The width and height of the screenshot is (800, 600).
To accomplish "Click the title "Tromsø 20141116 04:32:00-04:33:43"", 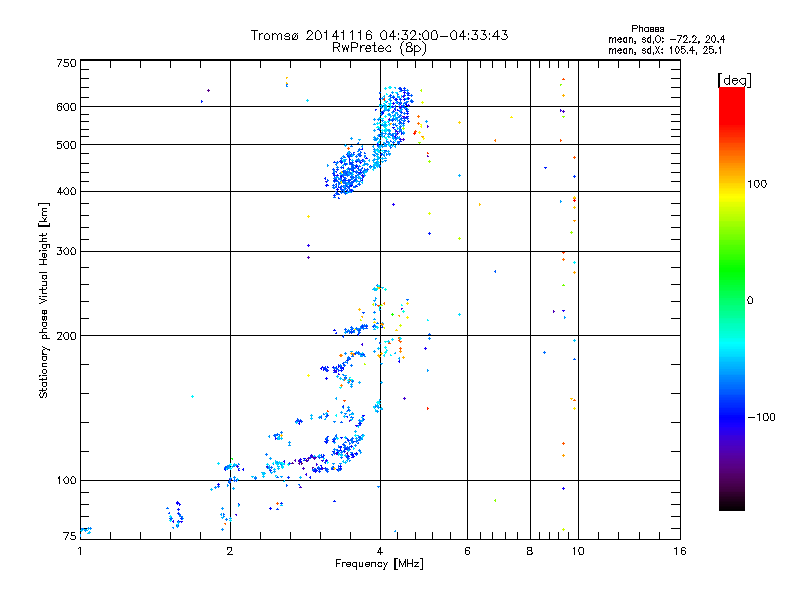I will (379, 35).
